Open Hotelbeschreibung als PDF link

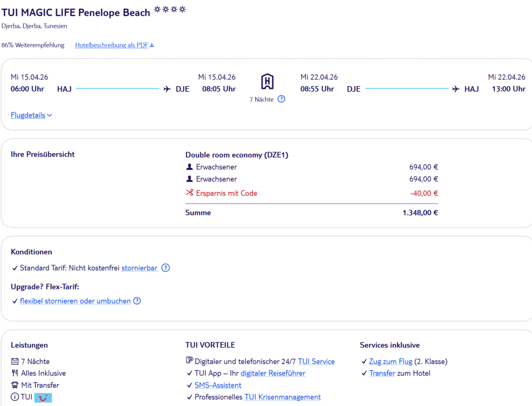112,45
